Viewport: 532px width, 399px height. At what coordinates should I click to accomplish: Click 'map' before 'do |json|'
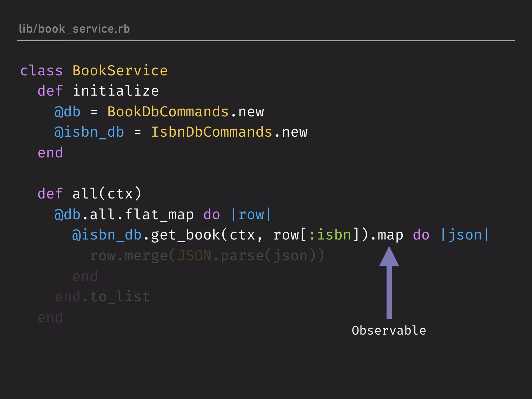390,236
